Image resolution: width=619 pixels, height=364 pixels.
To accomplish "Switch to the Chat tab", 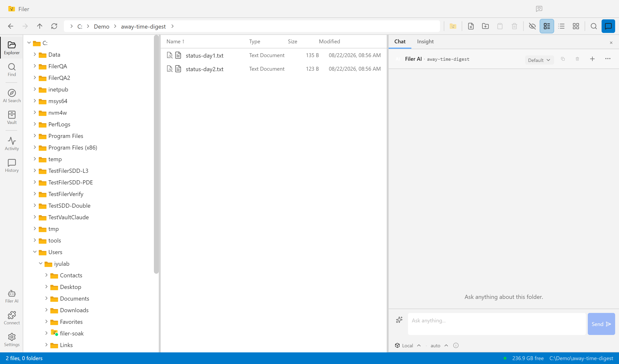I will tap(400, 42).
